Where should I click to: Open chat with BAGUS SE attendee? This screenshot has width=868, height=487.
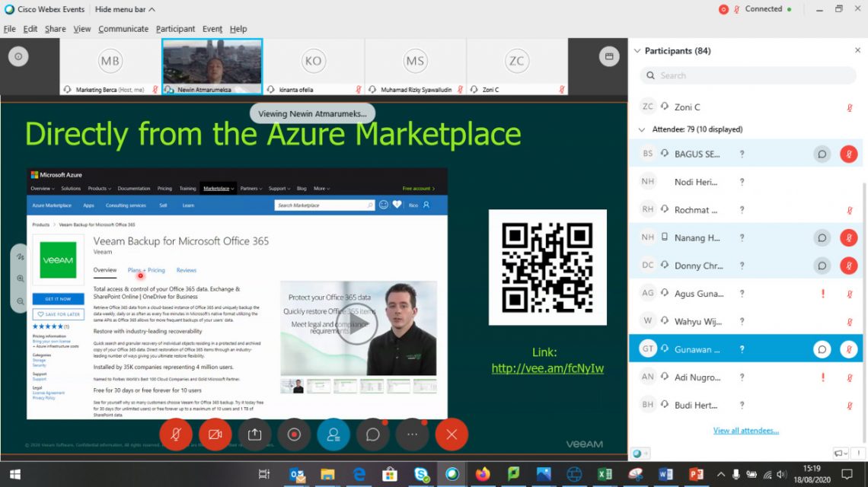[x=822, y=154]
